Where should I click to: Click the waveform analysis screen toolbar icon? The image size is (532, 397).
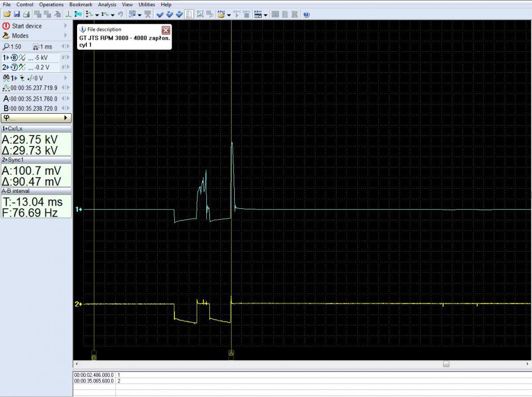pos(132,14)
